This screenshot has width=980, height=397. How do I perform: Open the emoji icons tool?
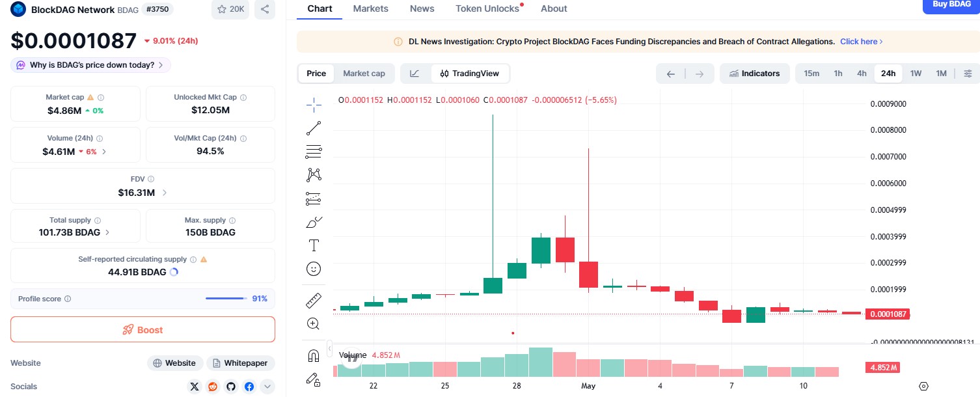coord(314,269)
